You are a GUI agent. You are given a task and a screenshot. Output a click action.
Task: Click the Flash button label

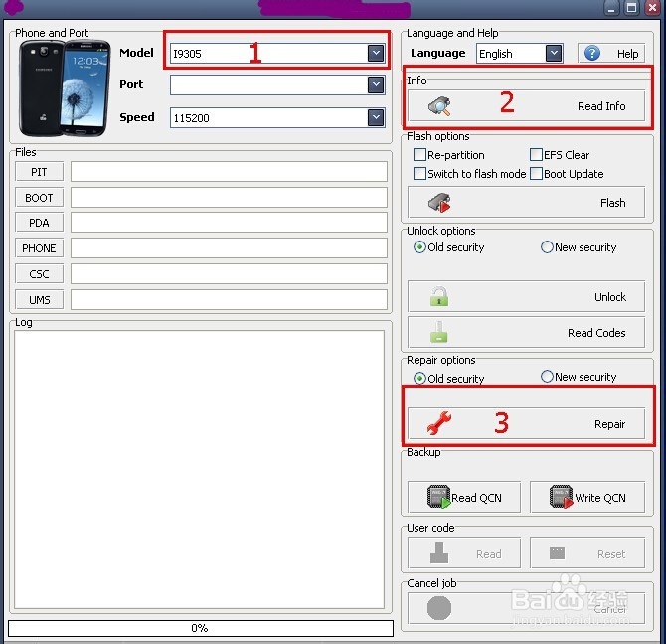pyautogui.click(x=613, y=203)
